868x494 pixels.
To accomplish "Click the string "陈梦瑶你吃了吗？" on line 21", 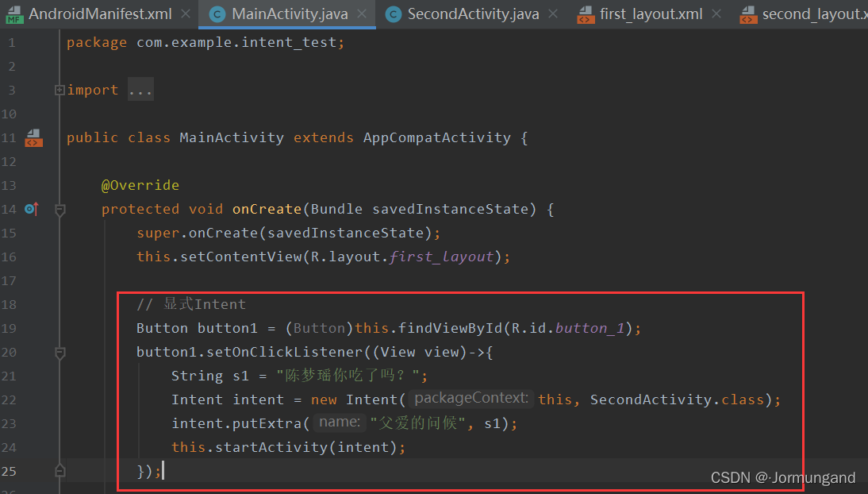I will (348, 376).
